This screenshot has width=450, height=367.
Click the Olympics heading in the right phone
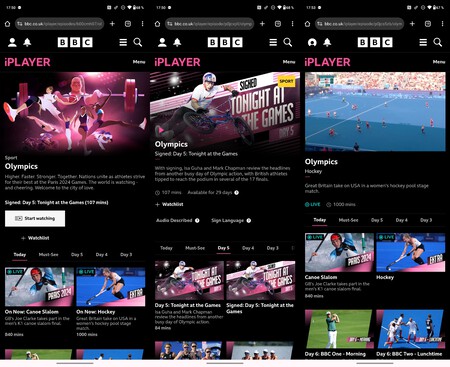(x=321, y=162)
